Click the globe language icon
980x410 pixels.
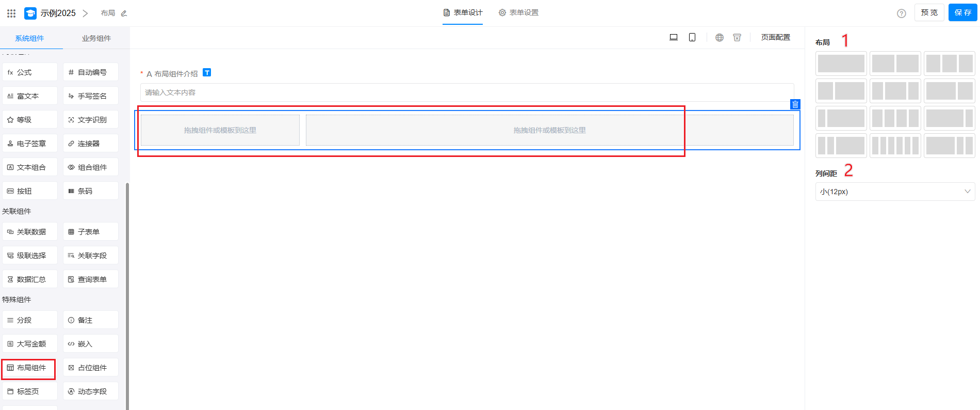tap(720, 37)
